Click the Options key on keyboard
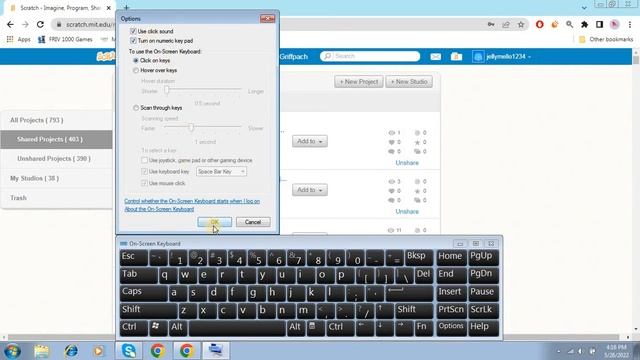The height and width of the screenshot is (360, 640). click(451, 328)
